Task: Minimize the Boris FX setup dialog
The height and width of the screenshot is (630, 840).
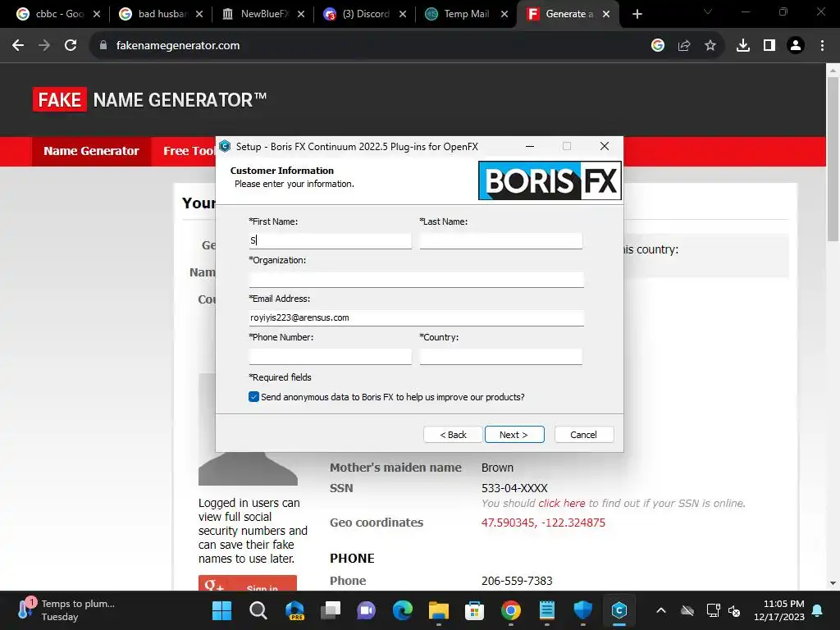Action: (530, 146)
